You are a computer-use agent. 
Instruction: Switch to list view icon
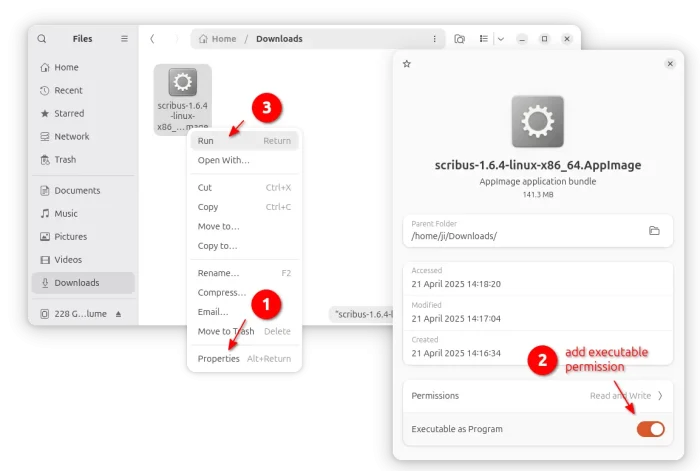(x=483, y=39)
